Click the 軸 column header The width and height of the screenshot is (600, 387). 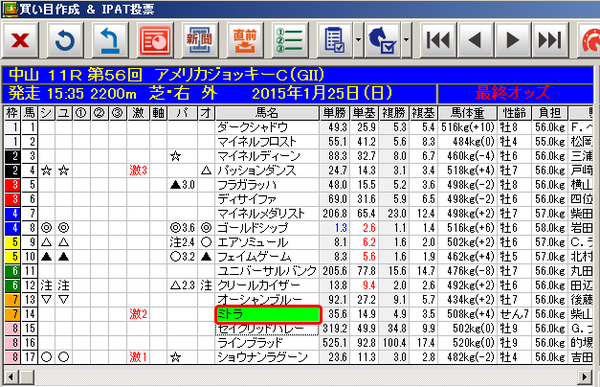pos(158,113)
